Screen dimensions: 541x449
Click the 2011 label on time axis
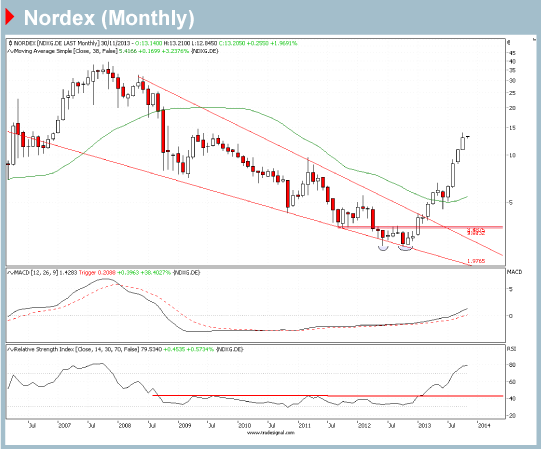304,426
